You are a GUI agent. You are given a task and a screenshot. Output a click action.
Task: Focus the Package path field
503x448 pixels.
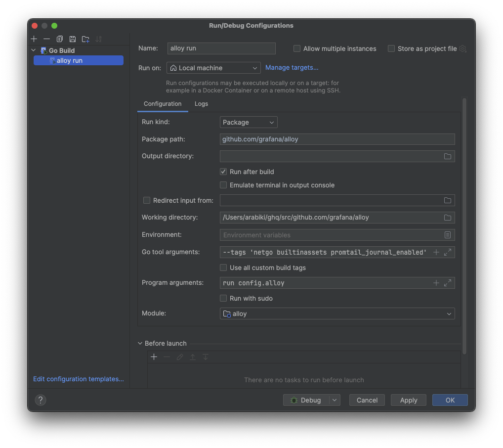(337, 139)
